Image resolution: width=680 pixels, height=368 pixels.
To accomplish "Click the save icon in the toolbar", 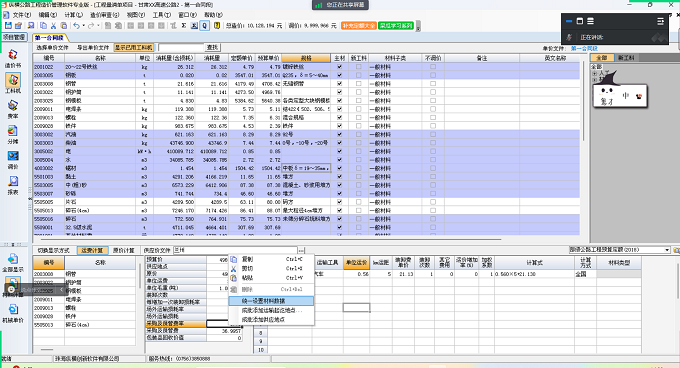I will (8, 26).
